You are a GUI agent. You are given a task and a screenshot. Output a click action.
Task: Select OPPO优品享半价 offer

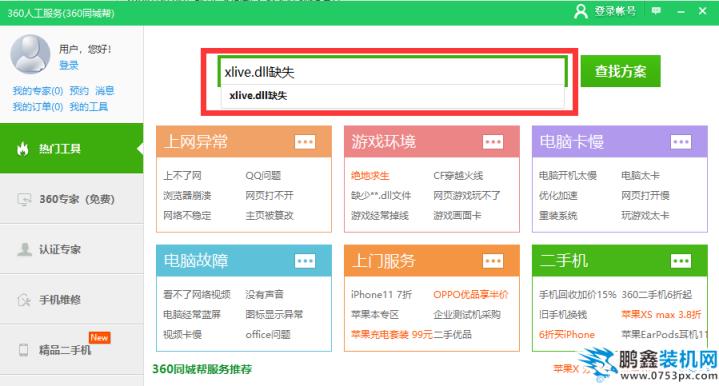point(470,295)
